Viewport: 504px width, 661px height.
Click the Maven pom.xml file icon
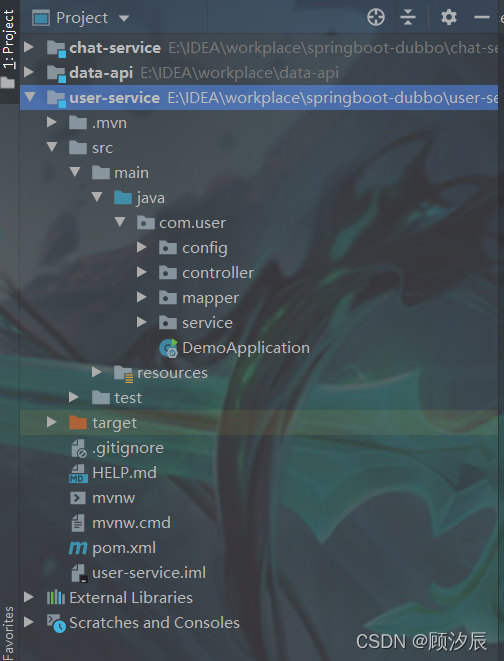78,548
